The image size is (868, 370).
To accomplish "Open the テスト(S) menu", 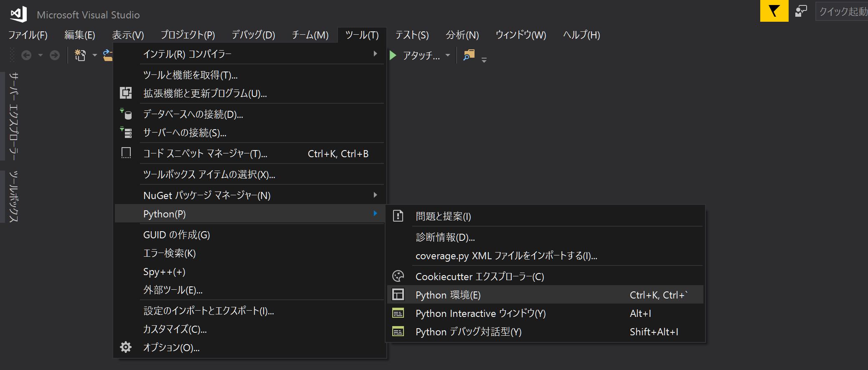I will [412, 35].
